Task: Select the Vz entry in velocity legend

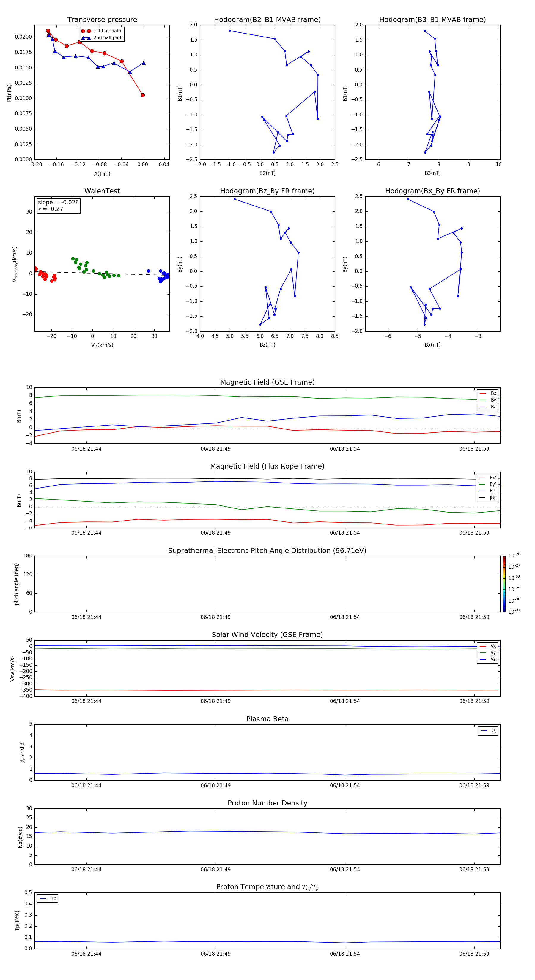Action: tap(488, 659)
